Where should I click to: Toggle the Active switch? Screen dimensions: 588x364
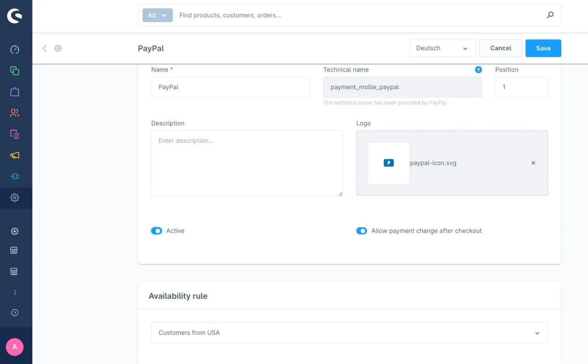point(156,231)
